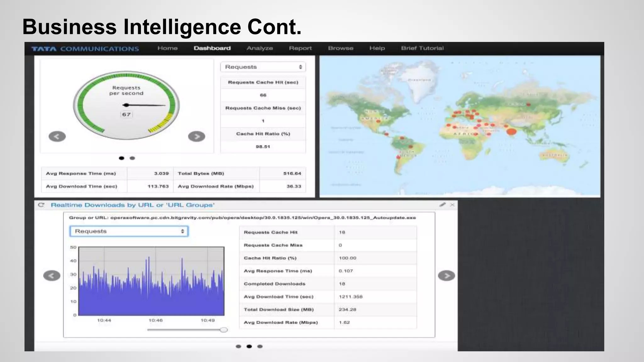Click the '98.51' ratio value

(x=263, y=147)
